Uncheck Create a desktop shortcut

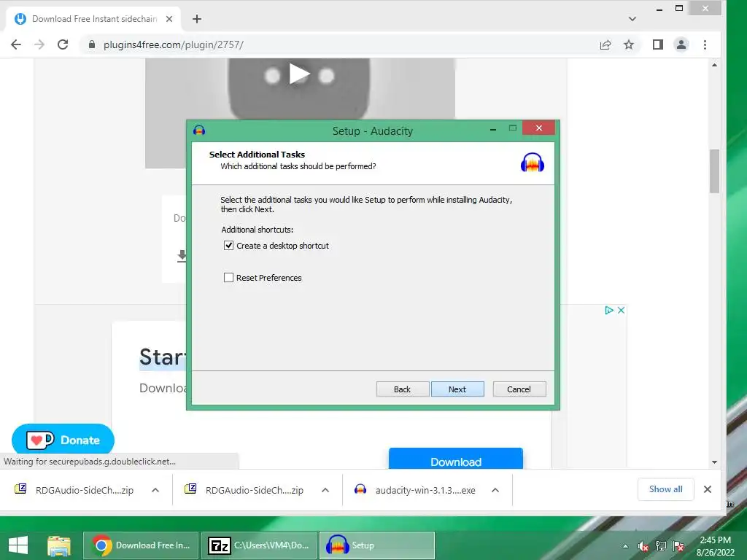228,246
